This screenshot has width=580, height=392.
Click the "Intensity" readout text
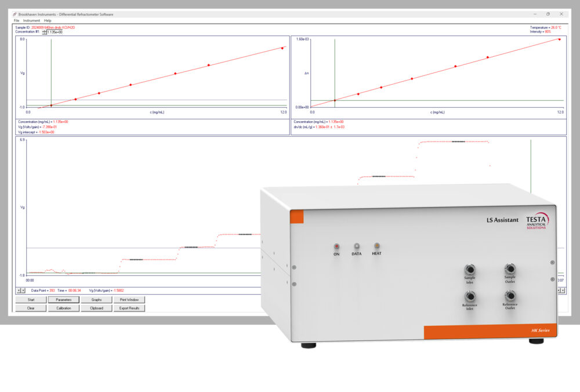(x=540, y=32)
